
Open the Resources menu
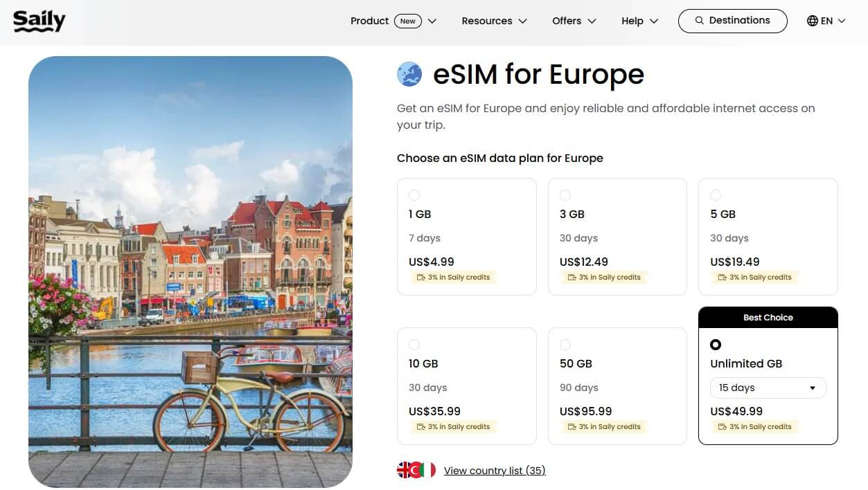point(486,21)
